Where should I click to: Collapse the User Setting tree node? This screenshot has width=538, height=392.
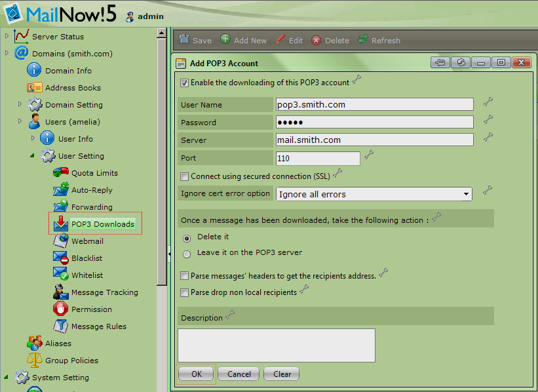32,155
